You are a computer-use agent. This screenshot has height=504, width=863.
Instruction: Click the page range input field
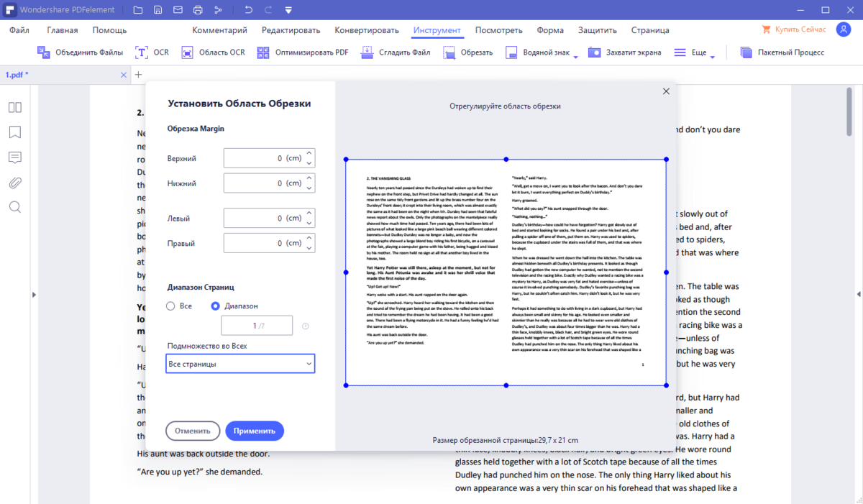(257, 326)
